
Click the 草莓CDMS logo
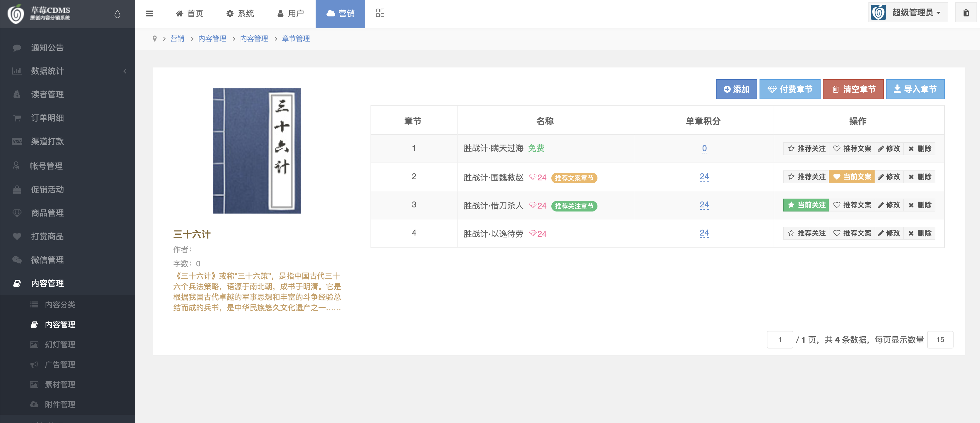tap(39, 14)
